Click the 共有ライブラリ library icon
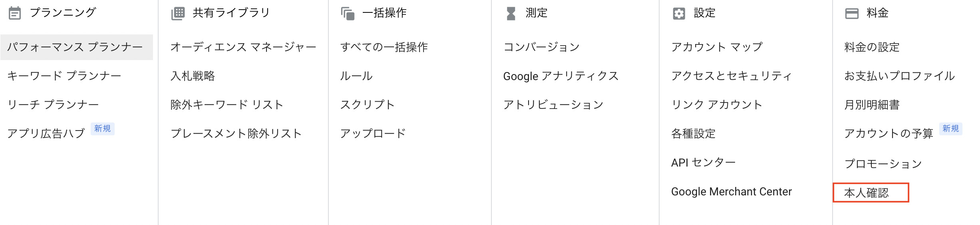Viewport: 980px width, 225px height. [178, 13]
